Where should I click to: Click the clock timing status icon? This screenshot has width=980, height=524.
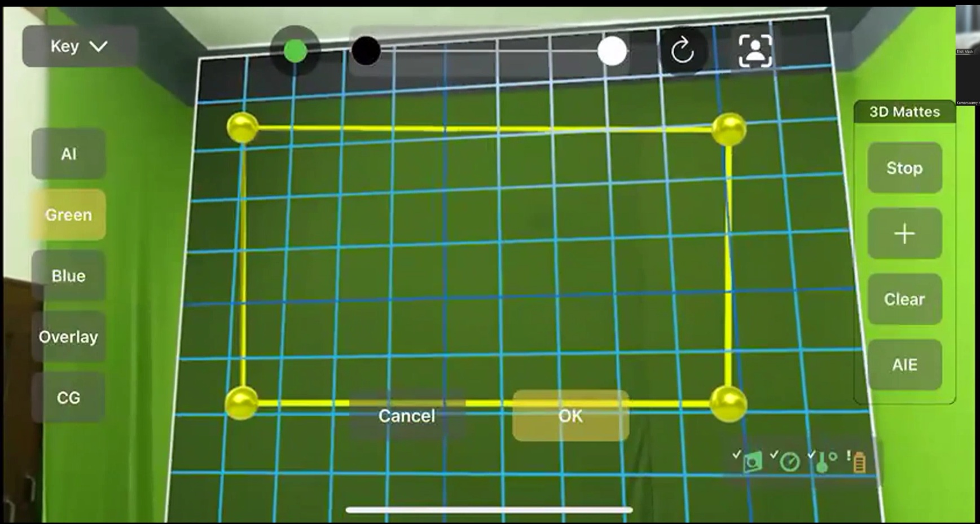pos(789,462)
